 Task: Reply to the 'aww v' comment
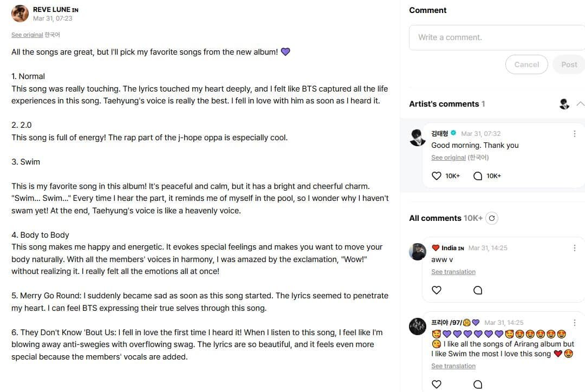[x=478, y=290]
